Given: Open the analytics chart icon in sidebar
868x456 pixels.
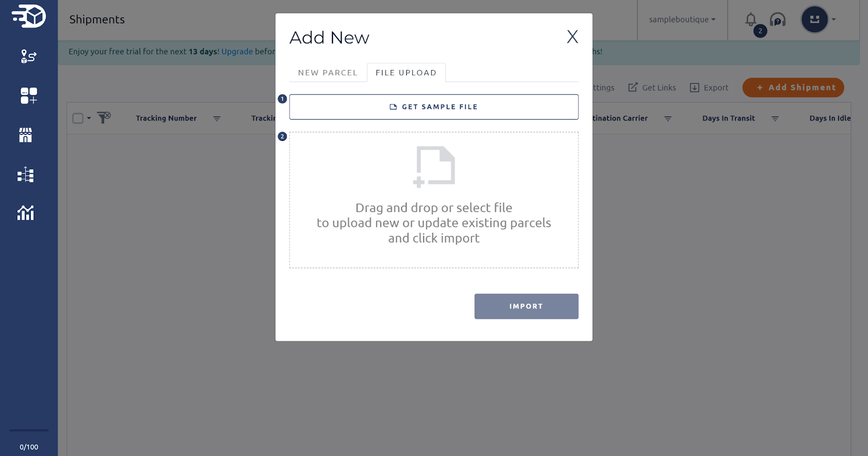Looking at the screenshot, I should coord(25,213).
